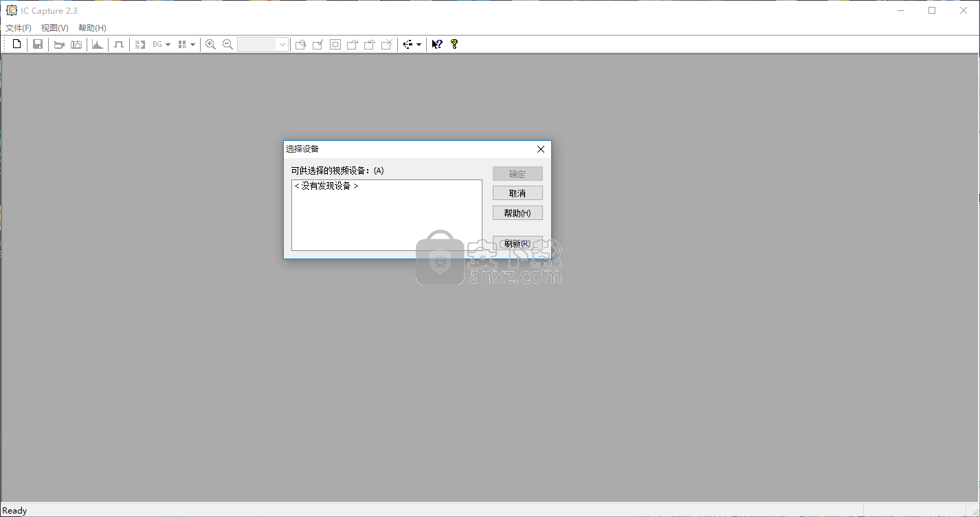The width and height of the screenshot is (980, 517).
Task: Click the second window-with-curved-arrow icon
Action: [x=370, y=44]
